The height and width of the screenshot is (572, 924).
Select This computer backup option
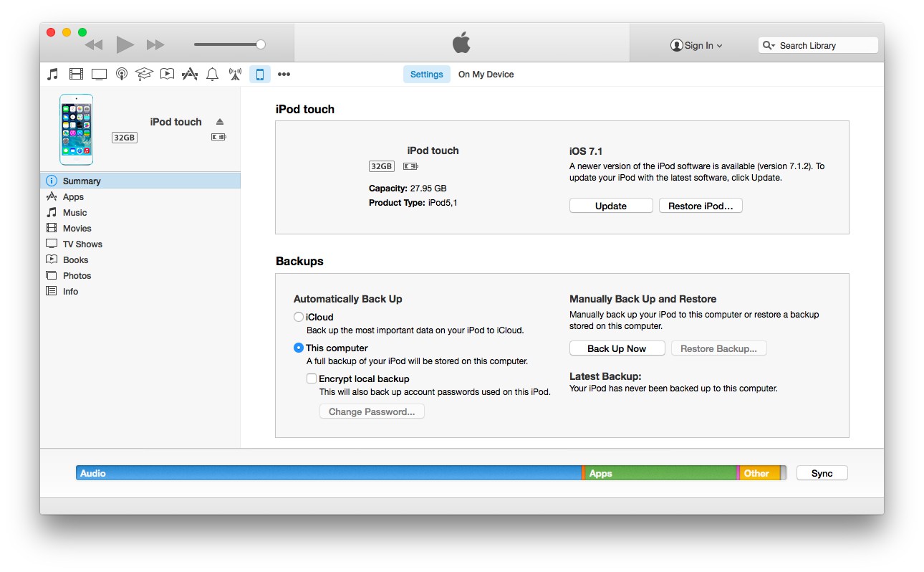(x=299, y=348)
